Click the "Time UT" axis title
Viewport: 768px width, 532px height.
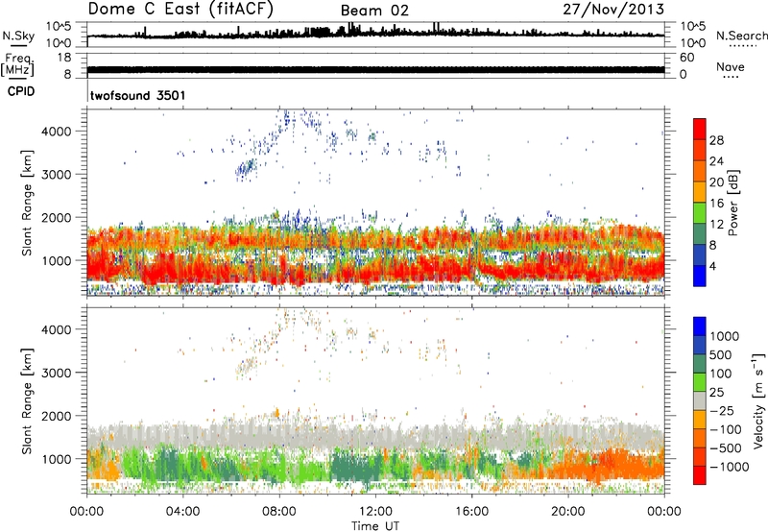375,526
